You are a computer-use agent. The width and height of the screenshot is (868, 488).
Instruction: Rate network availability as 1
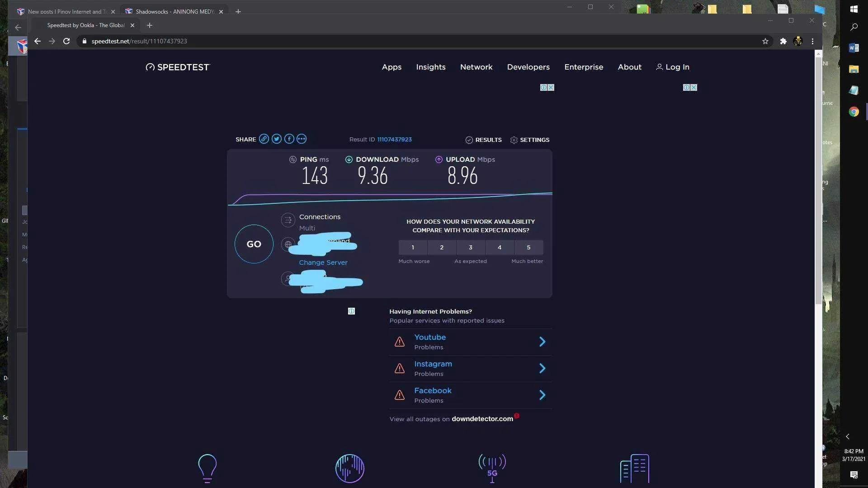click(x=413, y=247)
